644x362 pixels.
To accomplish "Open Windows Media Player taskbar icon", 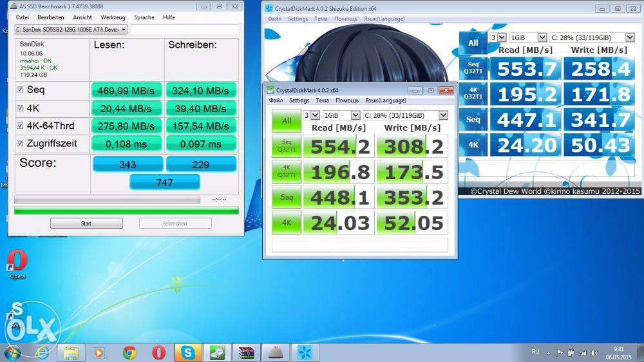I will pyautogui.click(x=99, y=353).
